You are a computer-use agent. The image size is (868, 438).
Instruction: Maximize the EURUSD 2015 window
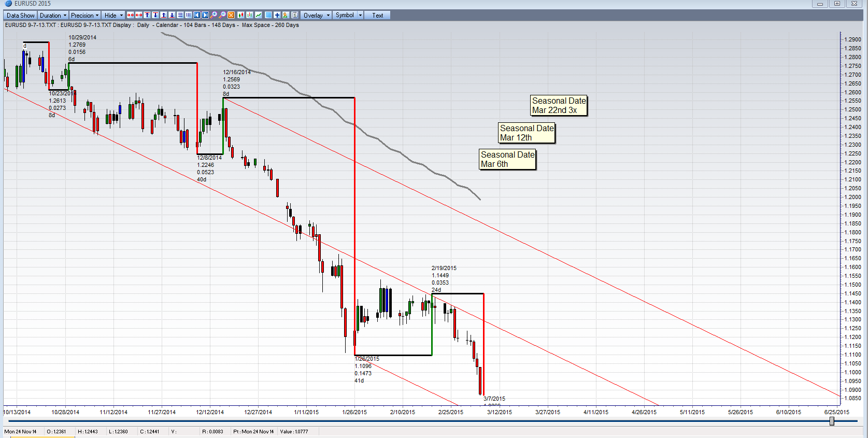tap(837, 4)
